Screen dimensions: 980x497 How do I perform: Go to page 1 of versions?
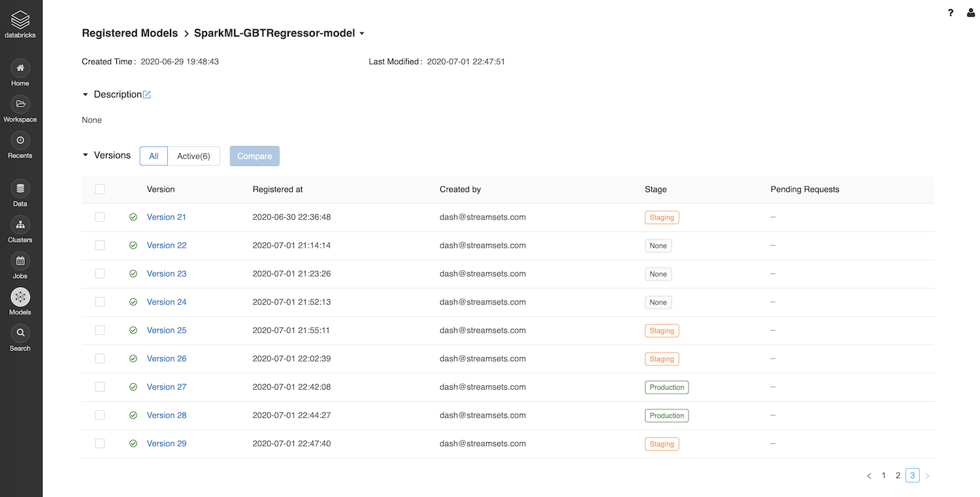click(884, 476)
